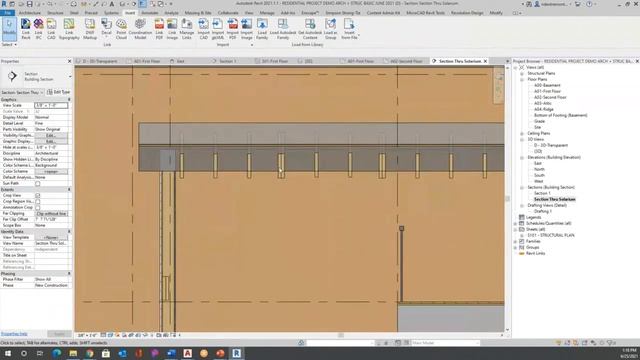Click Load Autodesk Family icon
Image resolution: width=640 pixels, height=360 pixels.
(282, 24)
